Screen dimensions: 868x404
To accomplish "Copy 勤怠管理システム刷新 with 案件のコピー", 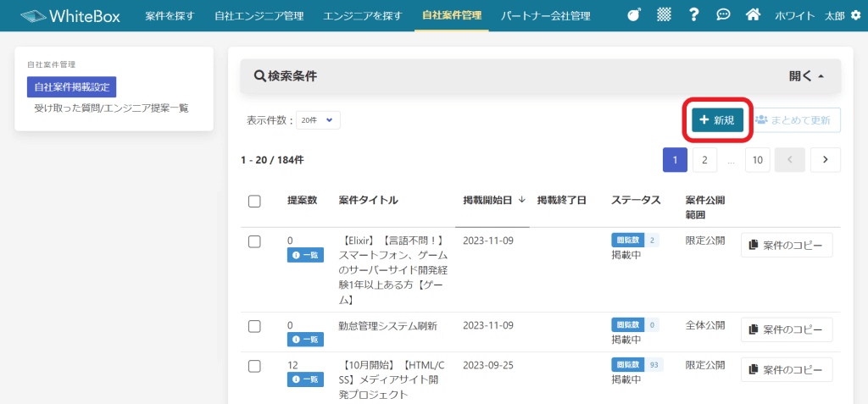I will point(787,329).
